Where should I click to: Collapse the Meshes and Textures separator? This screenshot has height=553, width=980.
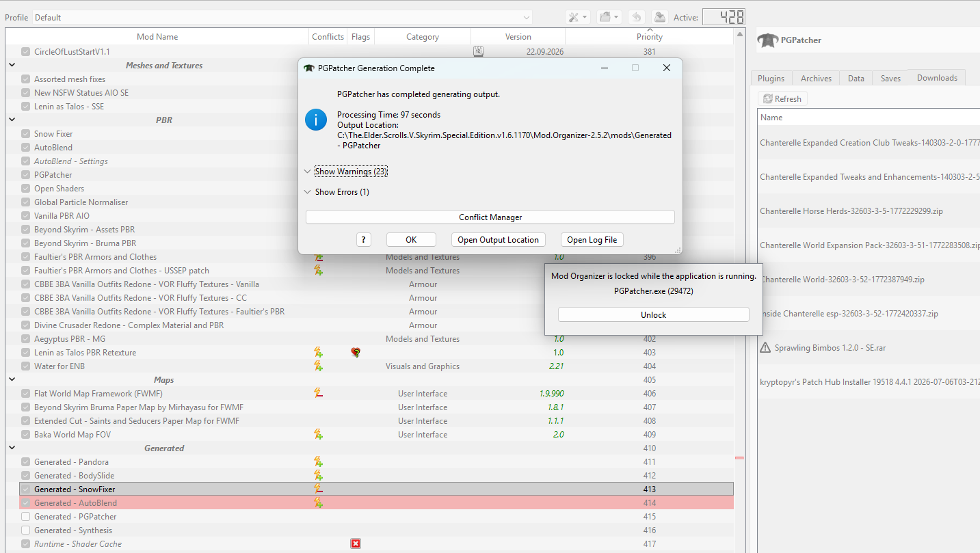pyautogui.click(x=12, y=66)
